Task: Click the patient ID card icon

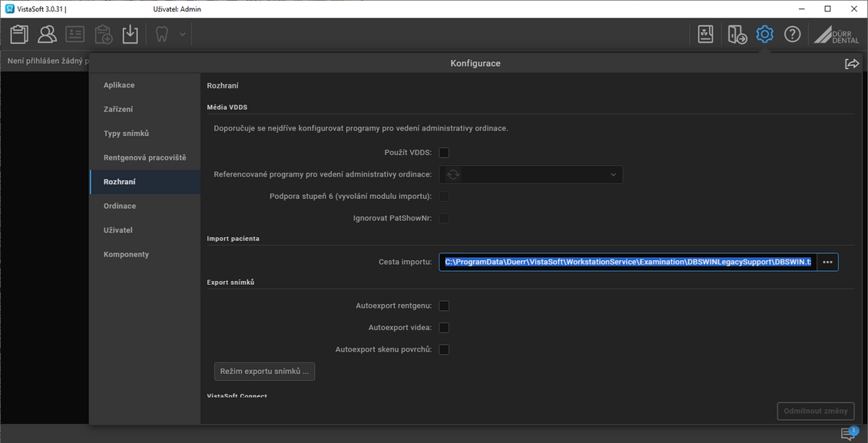Action: [x=75, y=35]
